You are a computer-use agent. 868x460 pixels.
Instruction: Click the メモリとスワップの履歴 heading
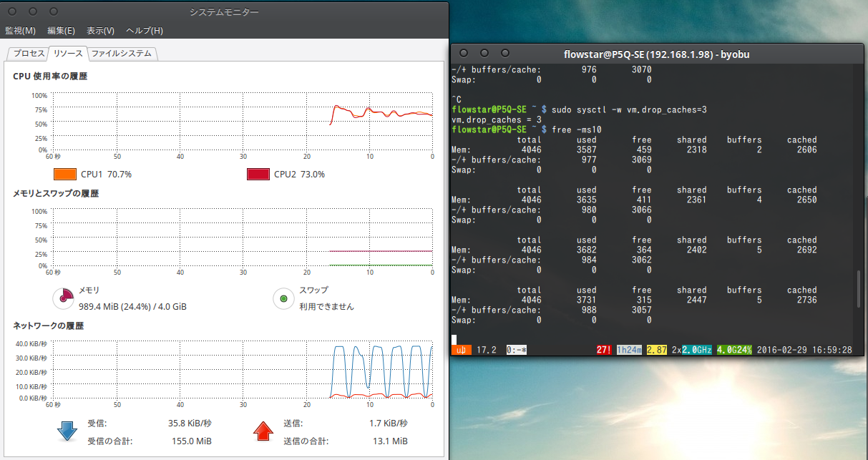(x=56, y=193)
